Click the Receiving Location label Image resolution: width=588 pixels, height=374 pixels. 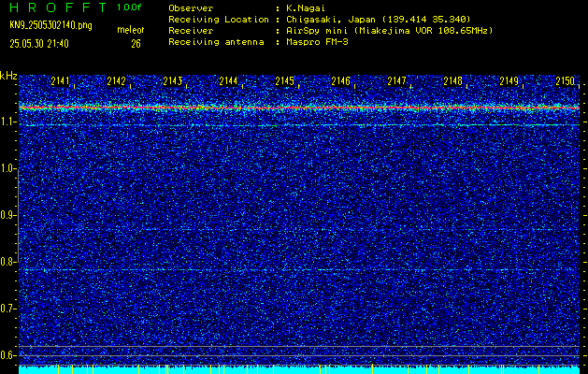click(219, 19)
